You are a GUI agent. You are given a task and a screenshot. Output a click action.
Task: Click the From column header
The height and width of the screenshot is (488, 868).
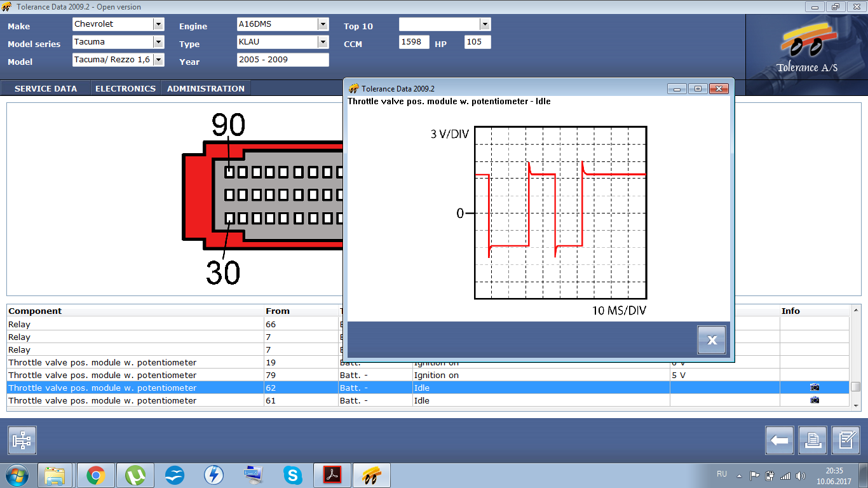(x=301, y=311)
